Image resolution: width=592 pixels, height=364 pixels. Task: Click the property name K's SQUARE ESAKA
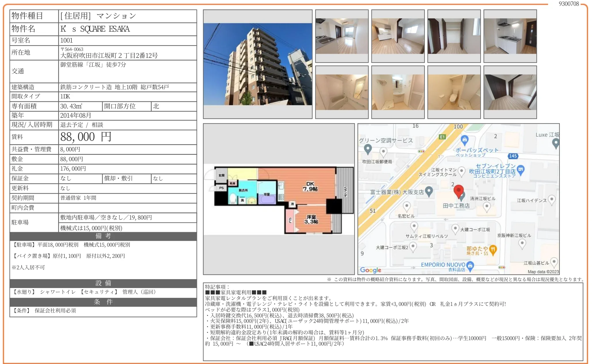click(95, 29)
